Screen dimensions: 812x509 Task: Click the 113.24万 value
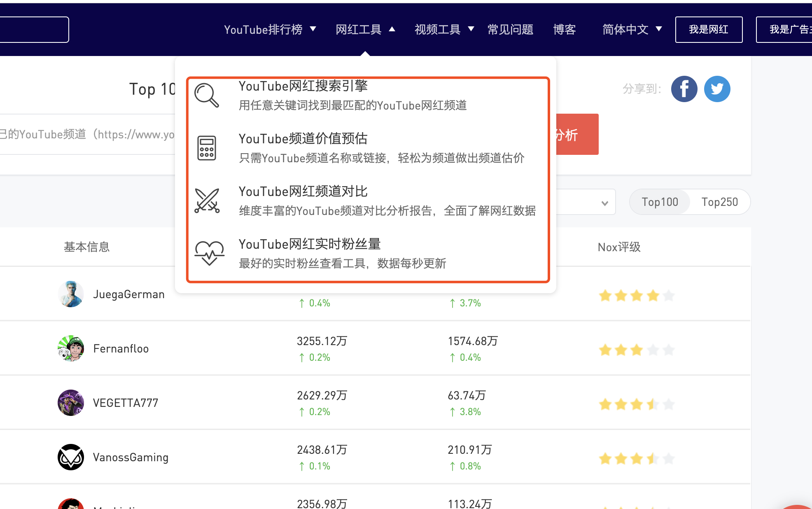point(470,503)
